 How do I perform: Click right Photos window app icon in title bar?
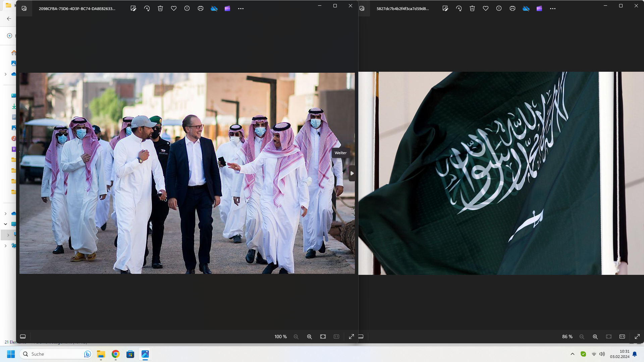tap(362, 8)
